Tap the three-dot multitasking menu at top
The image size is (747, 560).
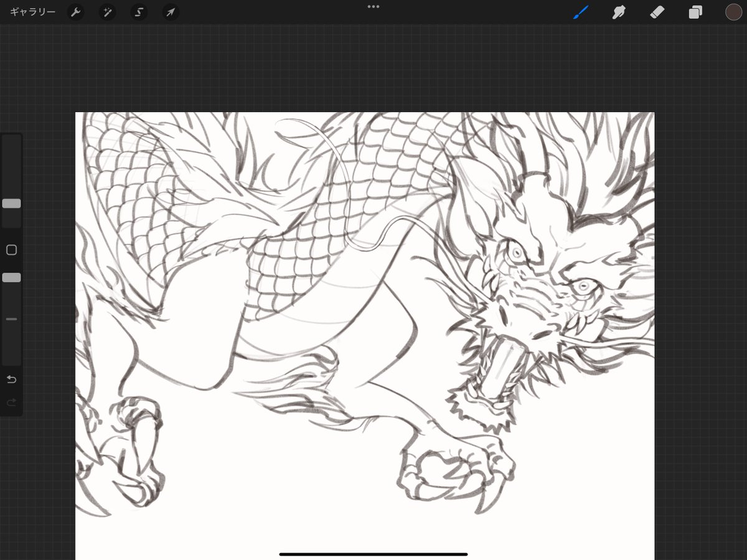374,6
